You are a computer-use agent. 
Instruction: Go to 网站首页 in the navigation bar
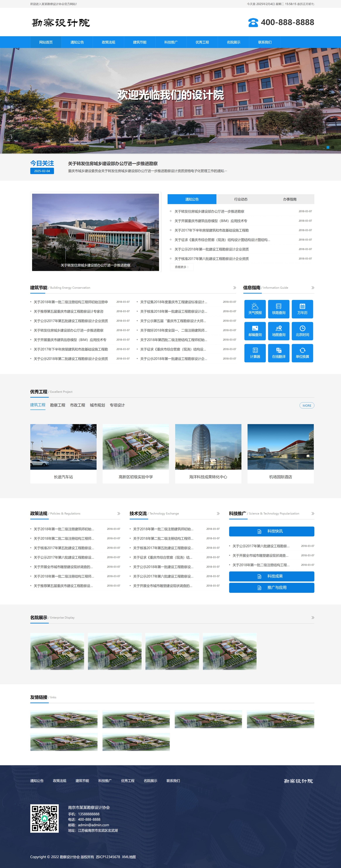(46, 42)
